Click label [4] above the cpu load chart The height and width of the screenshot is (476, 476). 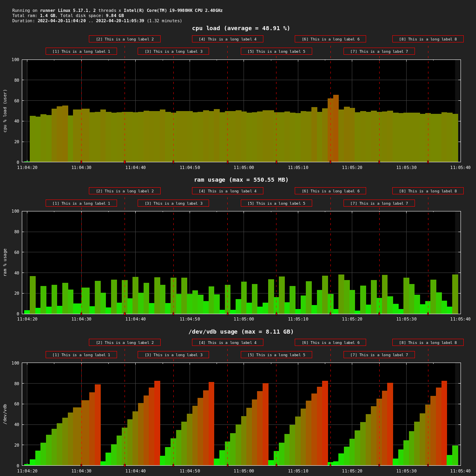pos(227,39)
